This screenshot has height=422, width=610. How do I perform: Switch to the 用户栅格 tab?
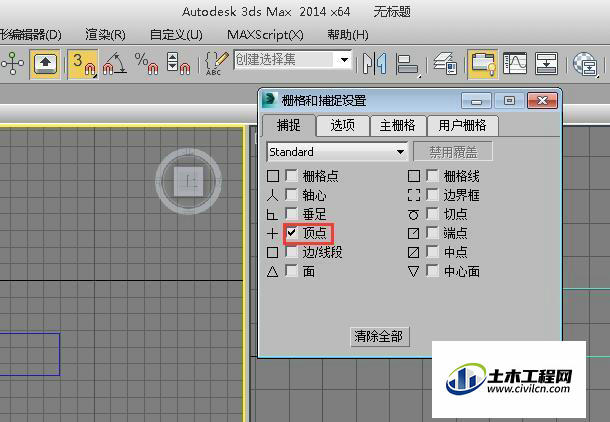462,126
